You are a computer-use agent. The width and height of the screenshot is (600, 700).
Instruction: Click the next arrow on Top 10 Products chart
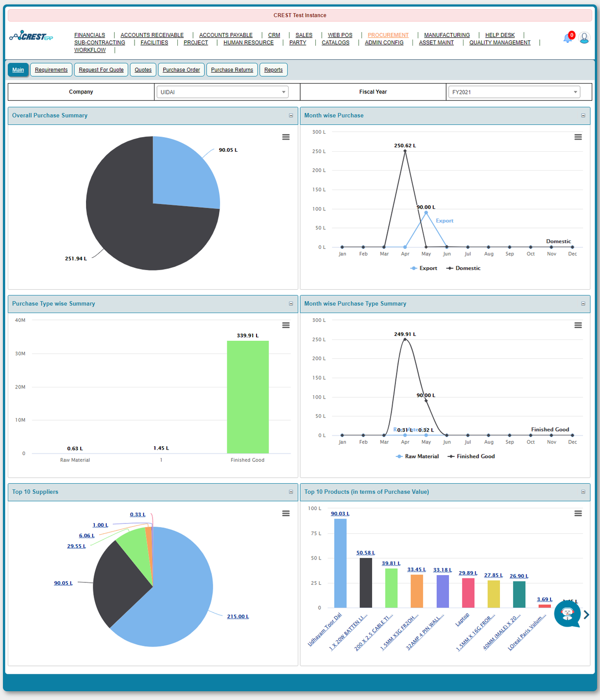tap(586, 615)
